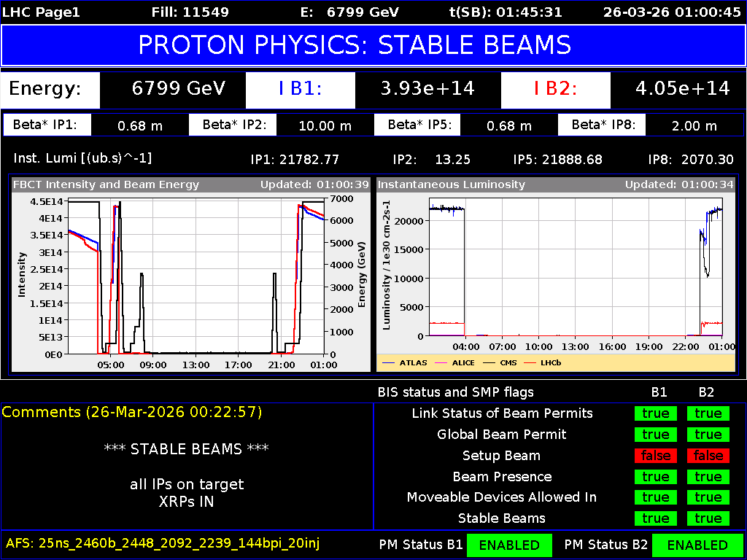The image size is (747, 560).
Task: Open the Fill 11549 entry
Action: (191, 12)
